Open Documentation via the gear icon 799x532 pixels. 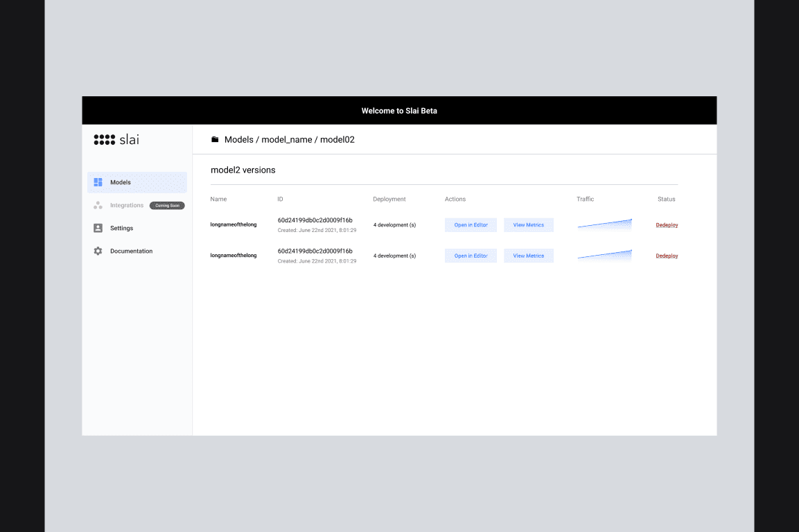point(98,251)
